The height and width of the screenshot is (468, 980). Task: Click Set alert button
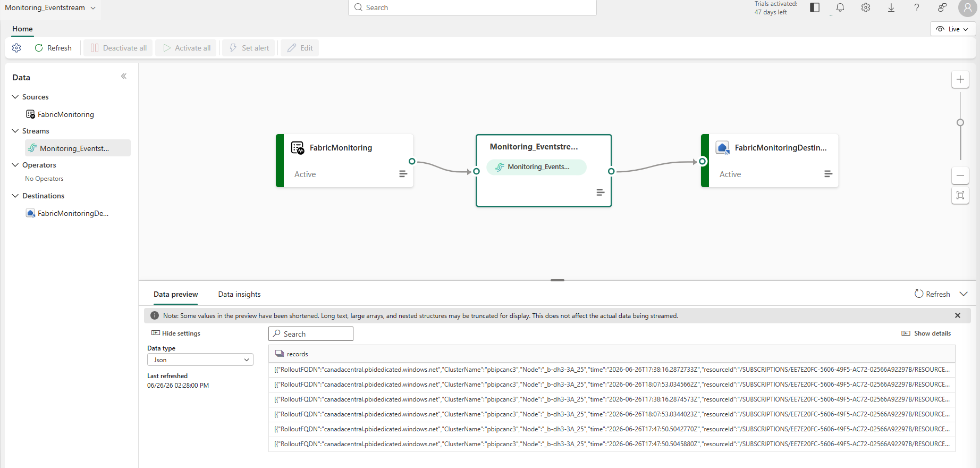249,48
